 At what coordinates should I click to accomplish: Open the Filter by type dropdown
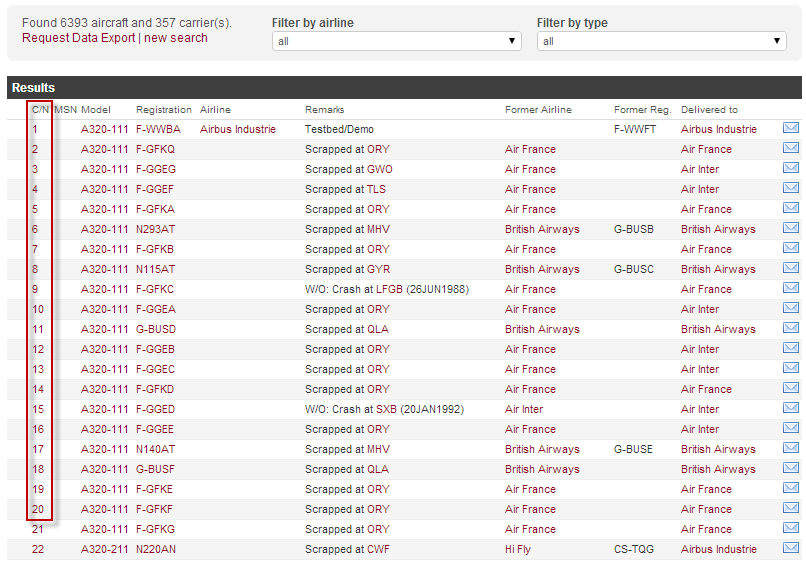click(x=662, y=41)
